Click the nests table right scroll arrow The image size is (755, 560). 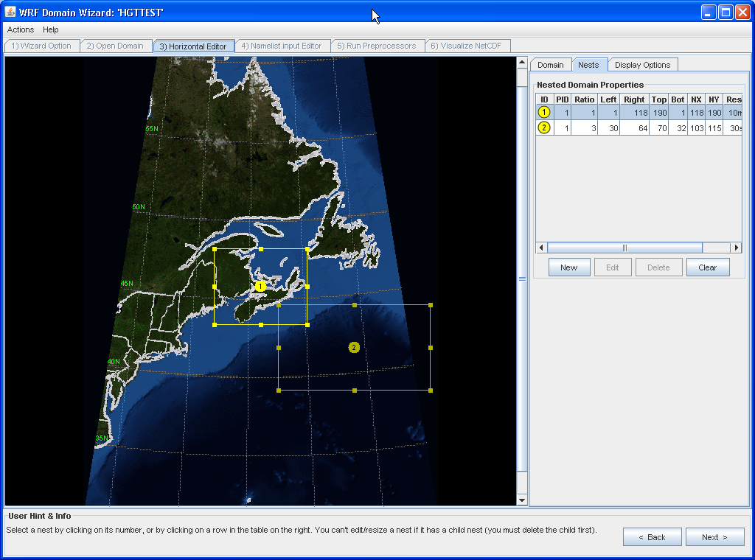tap(736, 248)
